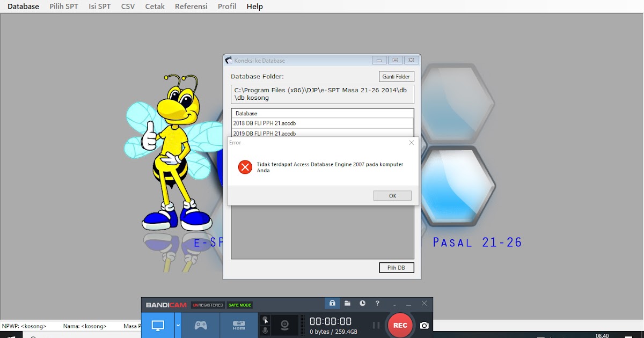The width and height of the screenshot is (644, 338).
Task: Click OK in the Error dialog
Action: 392,196
